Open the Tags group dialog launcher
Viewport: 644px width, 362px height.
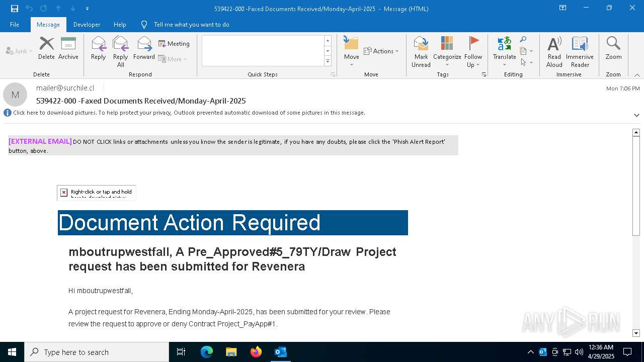pyautogui.click(x=484, y=74)
